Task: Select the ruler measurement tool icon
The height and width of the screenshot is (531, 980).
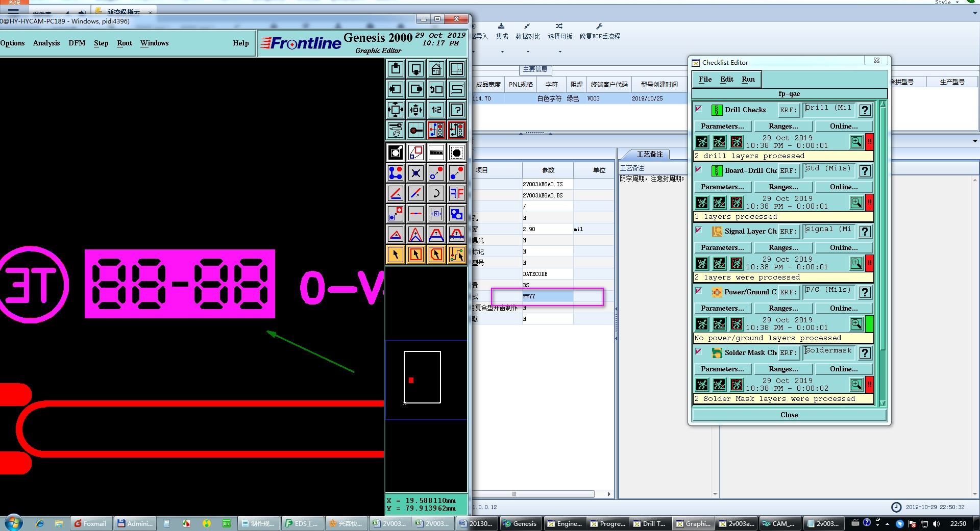Action: [436, 153]
